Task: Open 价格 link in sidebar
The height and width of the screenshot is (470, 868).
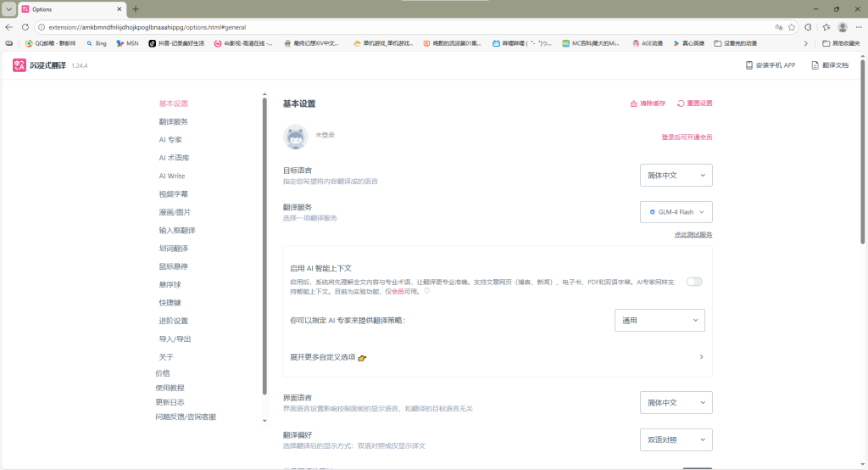Action: click(163, 373)
